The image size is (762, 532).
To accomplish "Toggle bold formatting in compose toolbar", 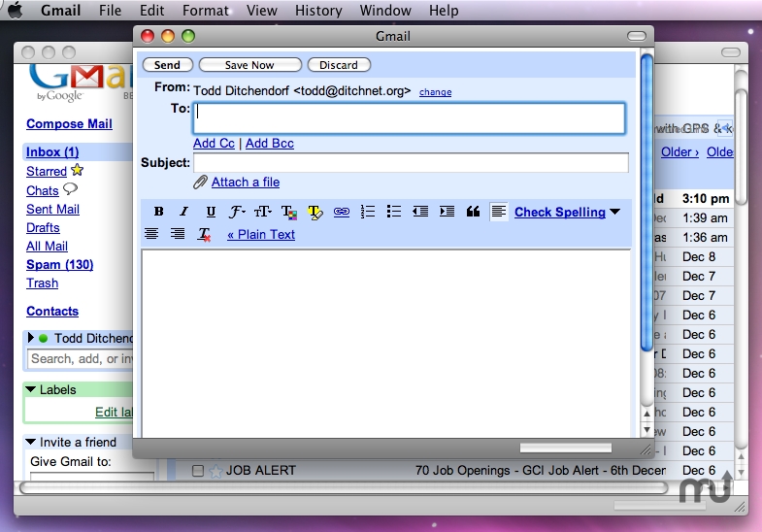I will coord(158,212).
